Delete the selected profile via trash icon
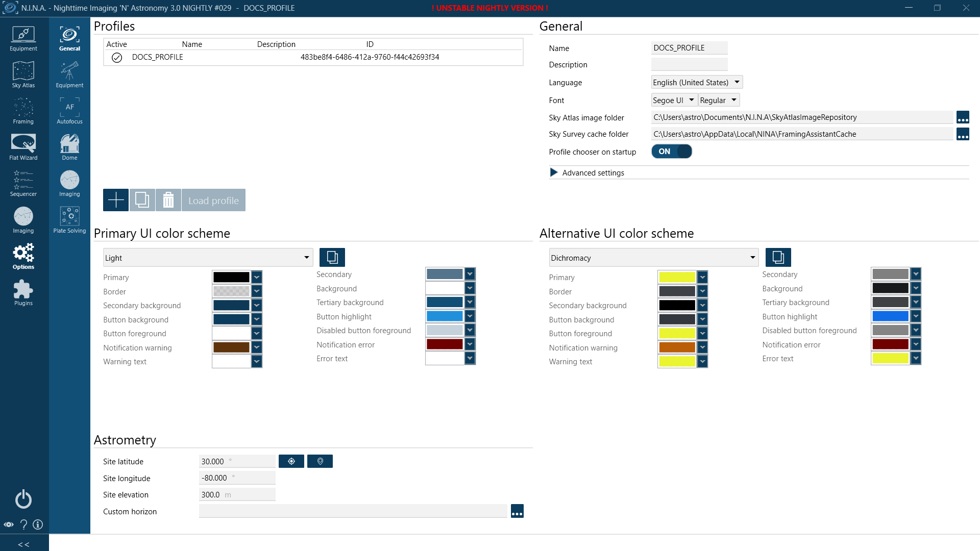The image size is (980, 551). (x=168, y=200)
